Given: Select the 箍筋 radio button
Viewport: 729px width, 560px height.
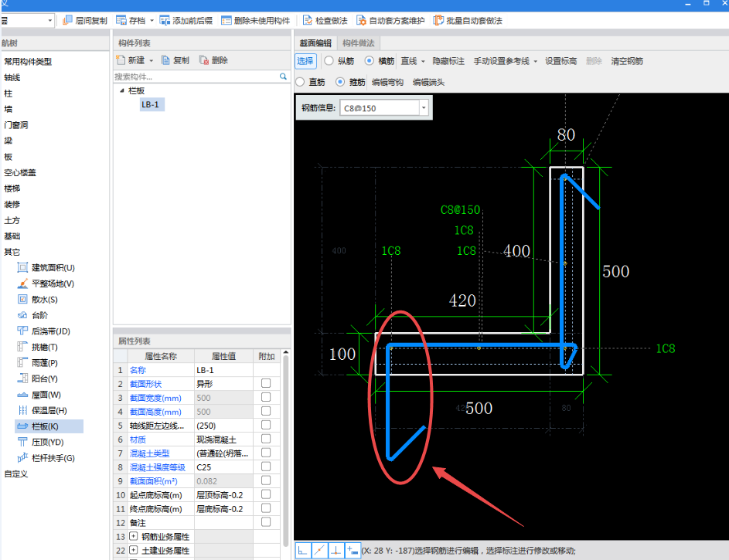Looking at the screenshot, I should tap(340, 82).
